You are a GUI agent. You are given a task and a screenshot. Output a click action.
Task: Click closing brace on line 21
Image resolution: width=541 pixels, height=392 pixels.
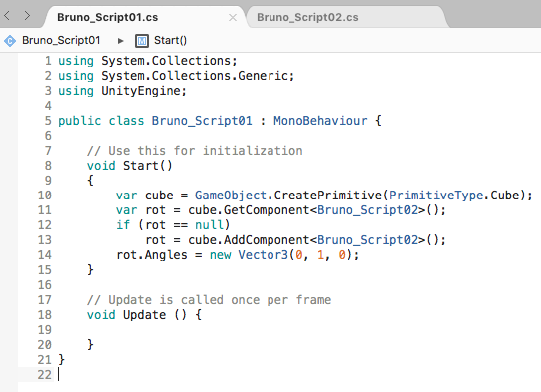point(62,360)
